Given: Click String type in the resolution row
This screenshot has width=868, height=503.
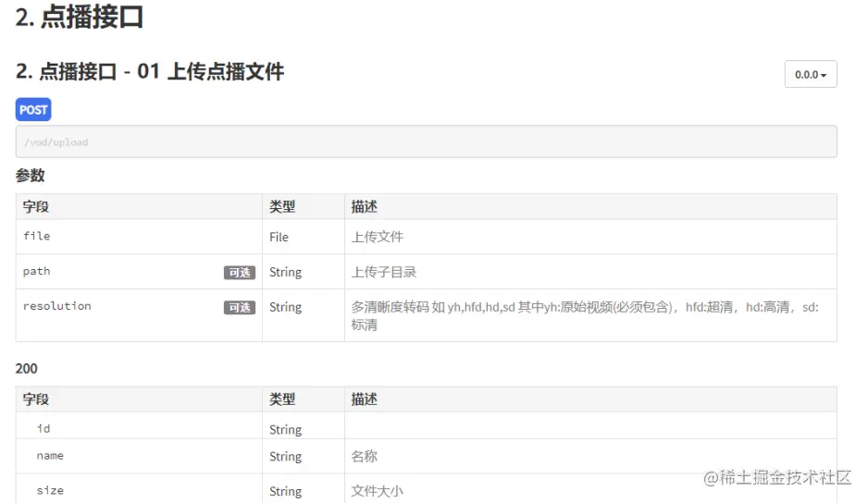Looking at the screenshot, I should 286,307.
